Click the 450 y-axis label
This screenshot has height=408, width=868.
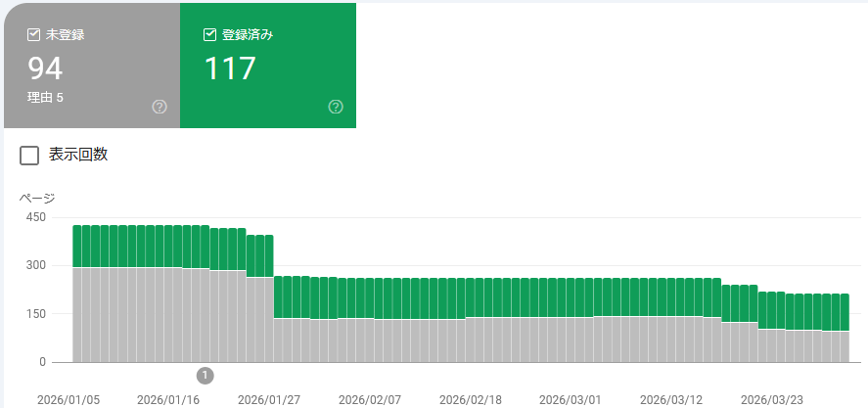coord(36,217)
